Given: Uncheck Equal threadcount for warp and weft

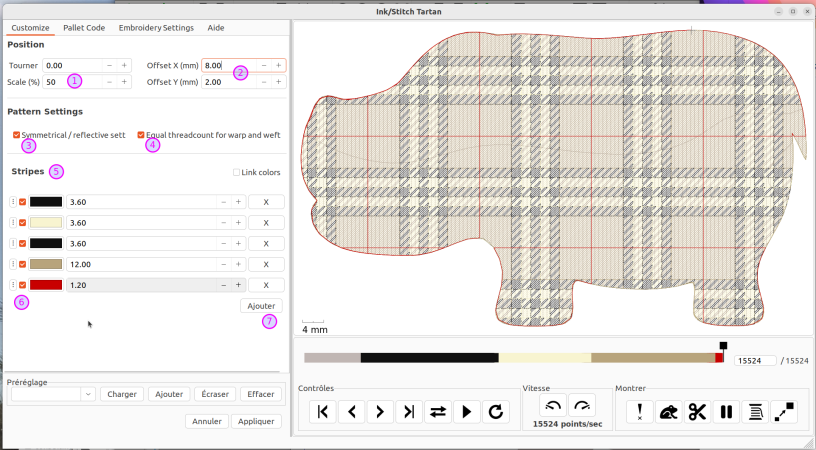Looking at the screenshot, I should point(141,135).
